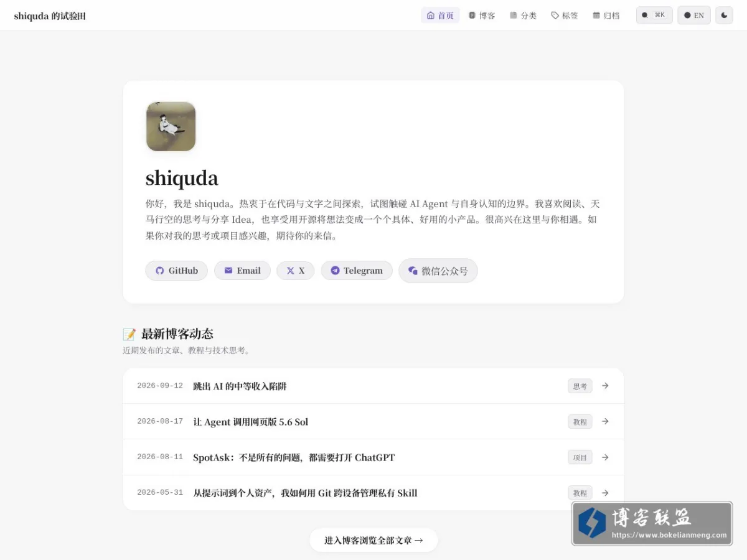Click the arrow icon on the 2026-08-17 row
The width and height of the screenshot is (747, 560).
pyautogui.click(x=605, y=421)
